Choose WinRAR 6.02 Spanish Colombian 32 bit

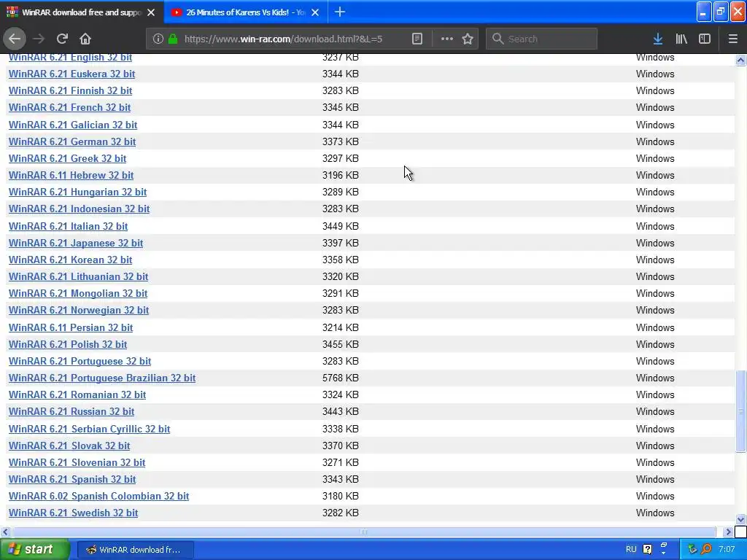98,496
